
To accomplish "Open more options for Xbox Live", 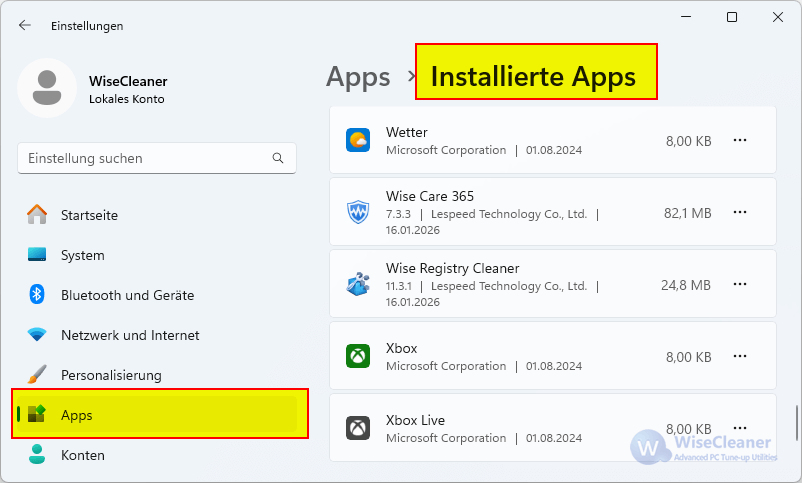I will pyautogui.click(x=740, y=428).
